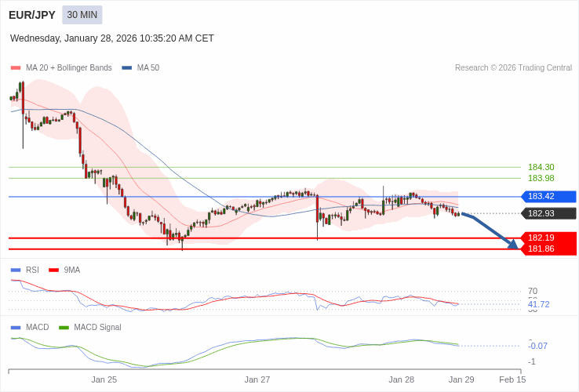Click the 181.86 support price tag

[x=548, y=249]
